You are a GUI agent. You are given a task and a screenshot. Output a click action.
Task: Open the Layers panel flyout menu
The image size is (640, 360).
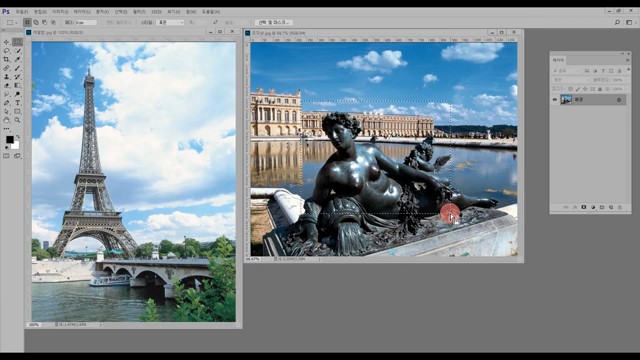[627, 60]
